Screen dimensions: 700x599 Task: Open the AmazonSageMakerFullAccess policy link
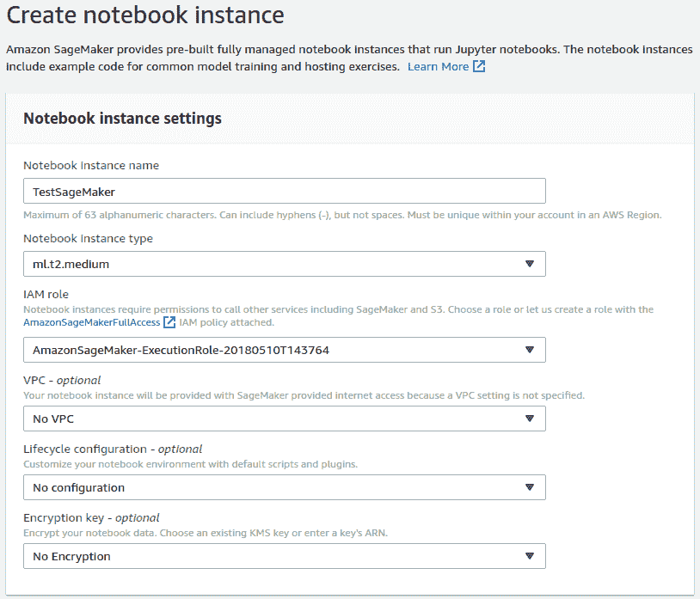pos(91,322)
